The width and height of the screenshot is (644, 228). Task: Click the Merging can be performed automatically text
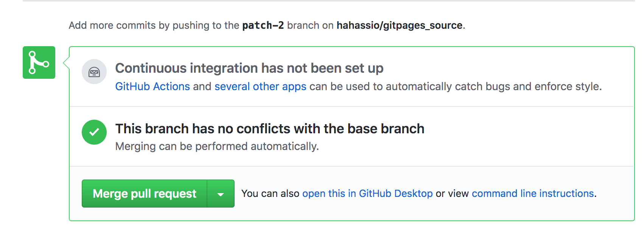(x=217, y=146)
